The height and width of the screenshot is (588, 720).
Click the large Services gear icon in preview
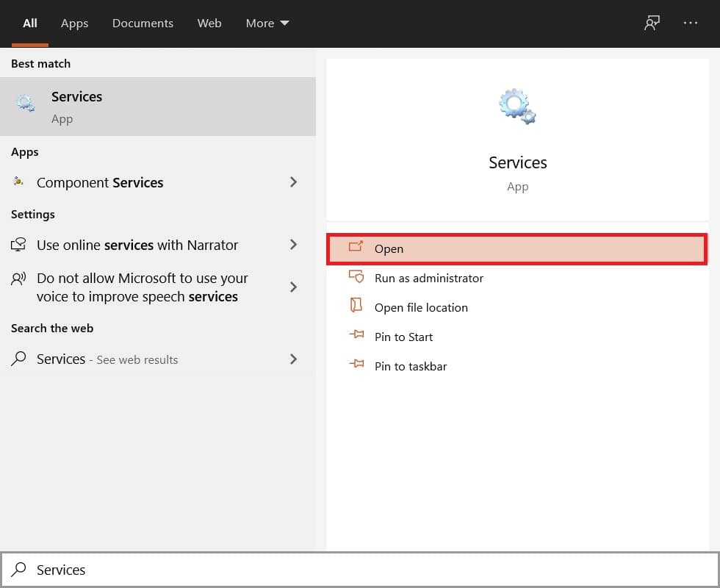[x=517, y=107]
